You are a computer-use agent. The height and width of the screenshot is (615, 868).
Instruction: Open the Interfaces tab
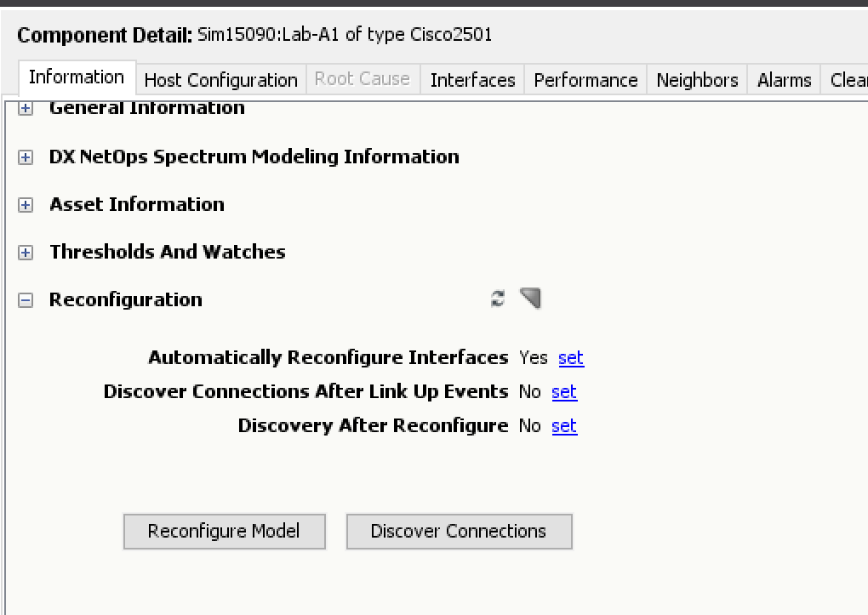pyautogui.click(x=472, y=80)
